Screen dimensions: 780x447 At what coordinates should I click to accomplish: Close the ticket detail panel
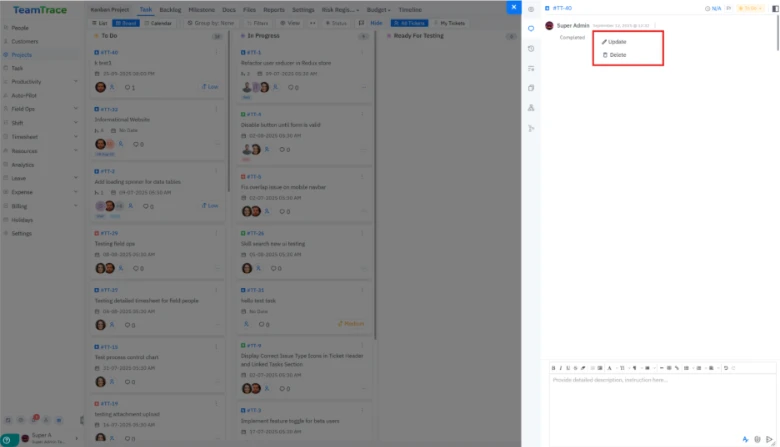[513, 7]
